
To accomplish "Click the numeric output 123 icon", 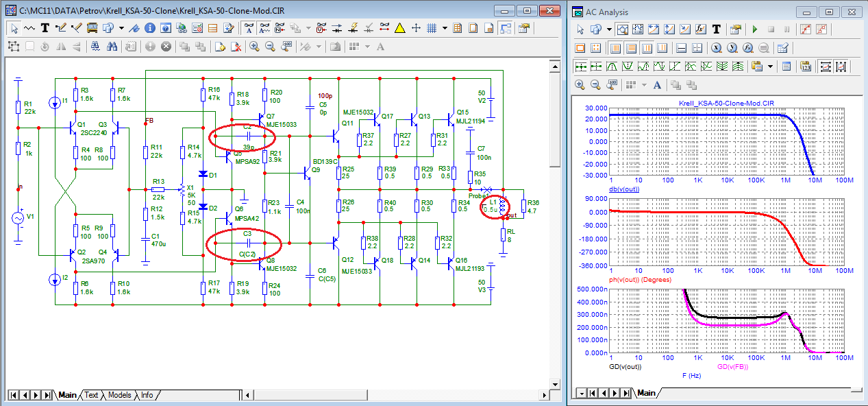I will pos(806,67).
